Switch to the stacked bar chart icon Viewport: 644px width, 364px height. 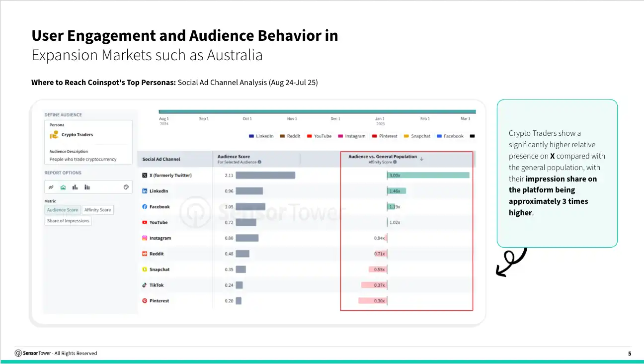pyautogui.click(x=87, y=187)
